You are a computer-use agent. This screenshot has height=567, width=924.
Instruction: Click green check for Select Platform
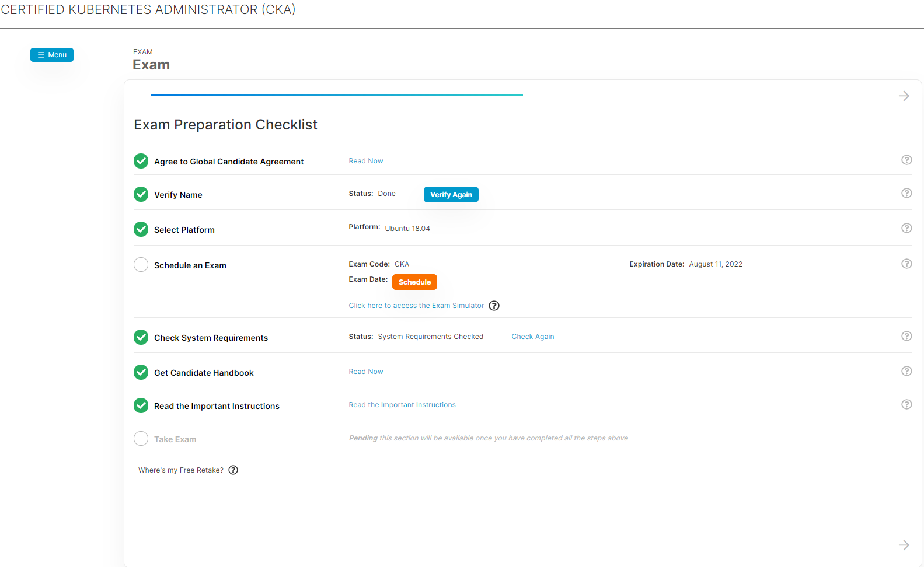(x=141, y=229)
